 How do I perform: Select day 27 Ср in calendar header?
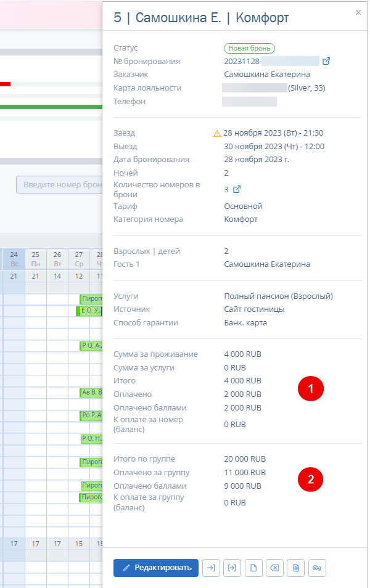(79, 259)
